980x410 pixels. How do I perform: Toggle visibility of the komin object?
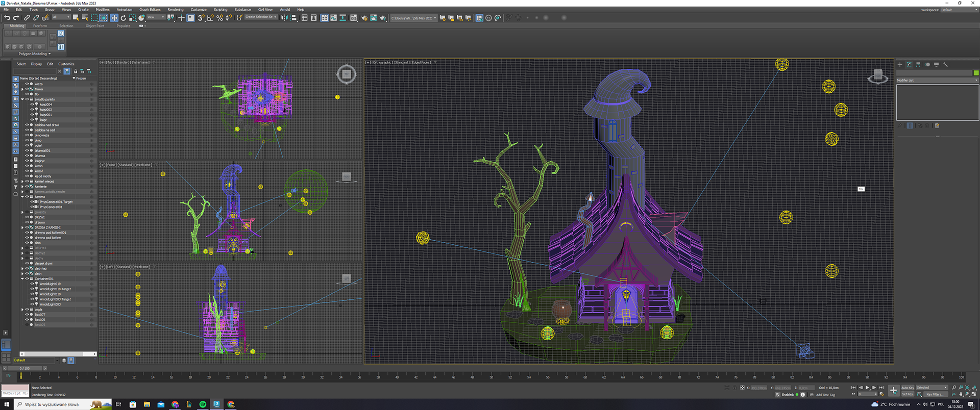(27, 166)
